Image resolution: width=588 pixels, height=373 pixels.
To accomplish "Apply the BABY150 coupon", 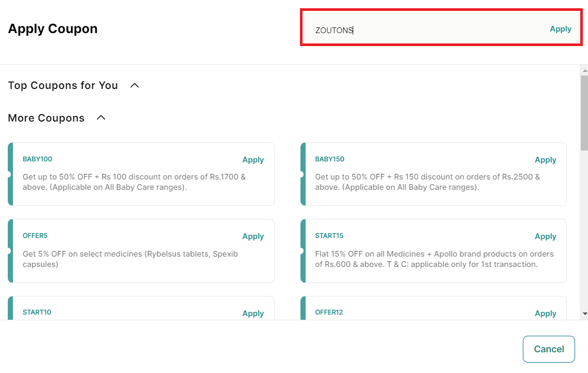I will tap(545, 160).
